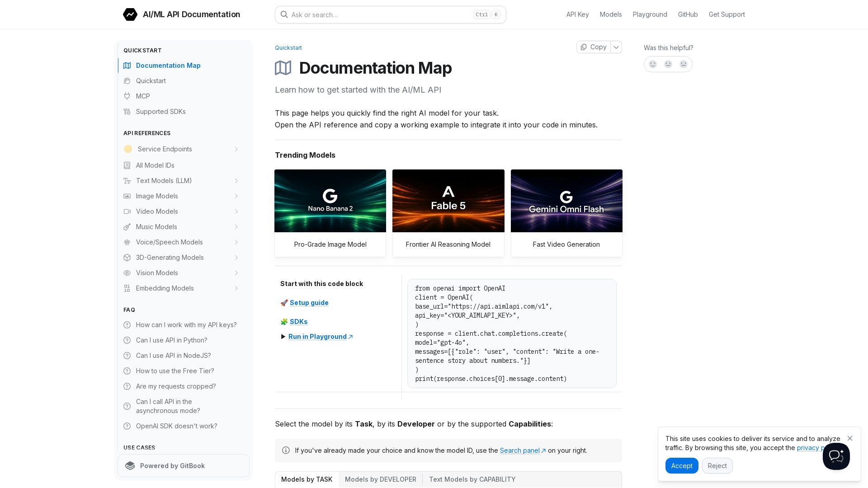Image resolution: width=868 pixels, height=488 pixels.
Task: Expand the Music Models chevron
Action: tap(236, 227)
